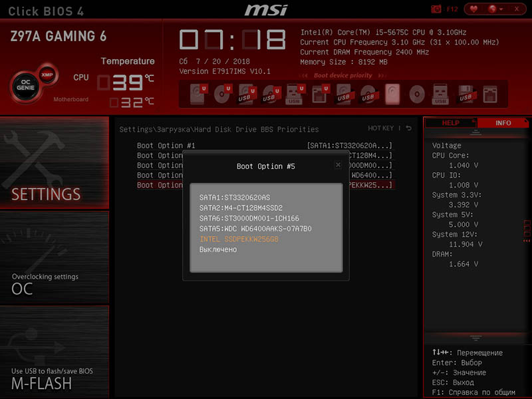Screen dimensions: 532x399
Task: Click the highlighted hard disk boot icon
Action: click(392, 94)
